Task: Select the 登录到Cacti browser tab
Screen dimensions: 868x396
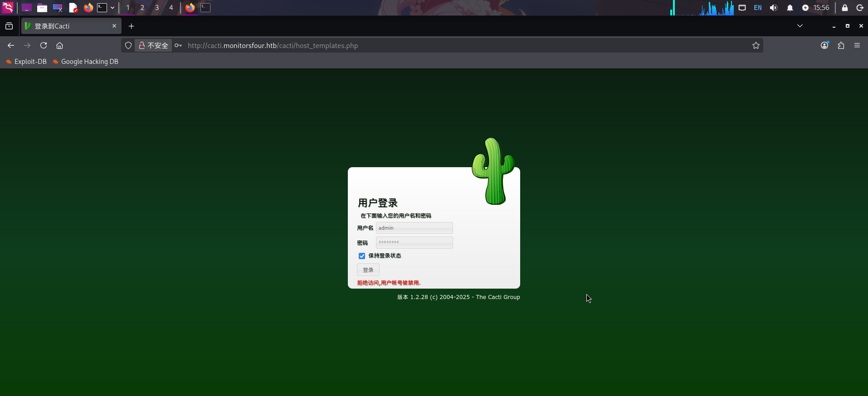Action: click(71, 26)
